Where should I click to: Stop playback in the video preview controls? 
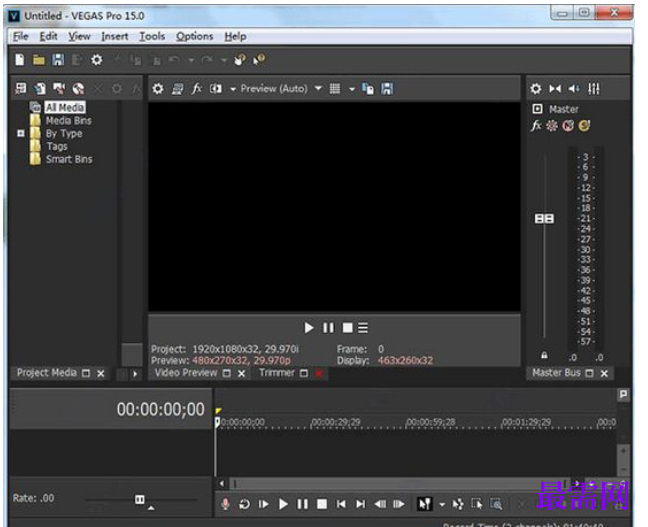tap(348, 328)
